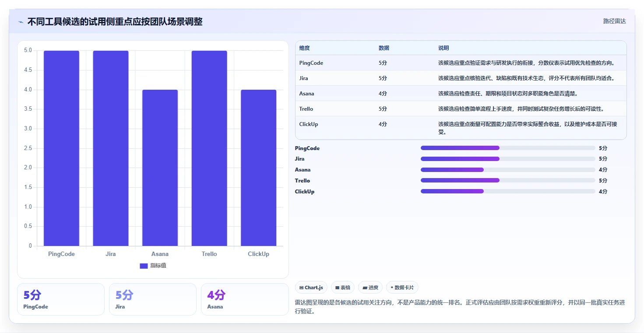The image size is (644, 333).
Task: Click the description starting 该候选应重点衡量可配置能力
Action: coord(528,128)
